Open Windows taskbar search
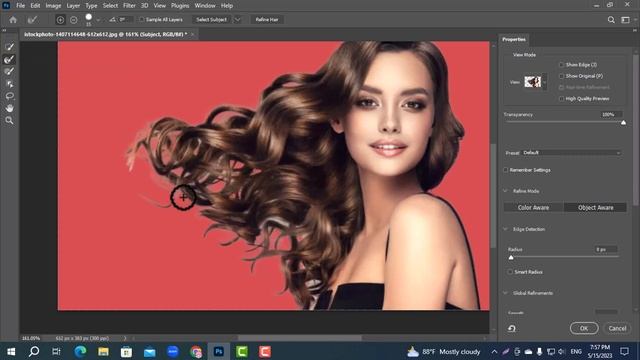This screenshot has width=640, height=360. (x=34, y=351)
